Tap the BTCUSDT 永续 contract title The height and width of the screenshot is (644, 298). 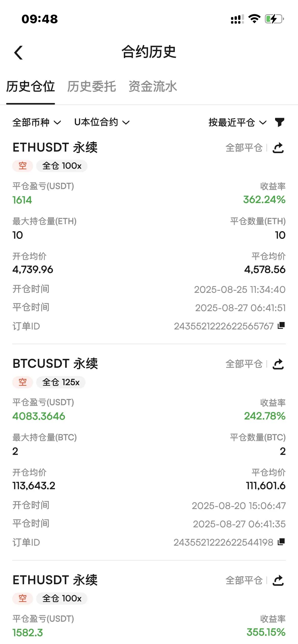tap(55, 363)
